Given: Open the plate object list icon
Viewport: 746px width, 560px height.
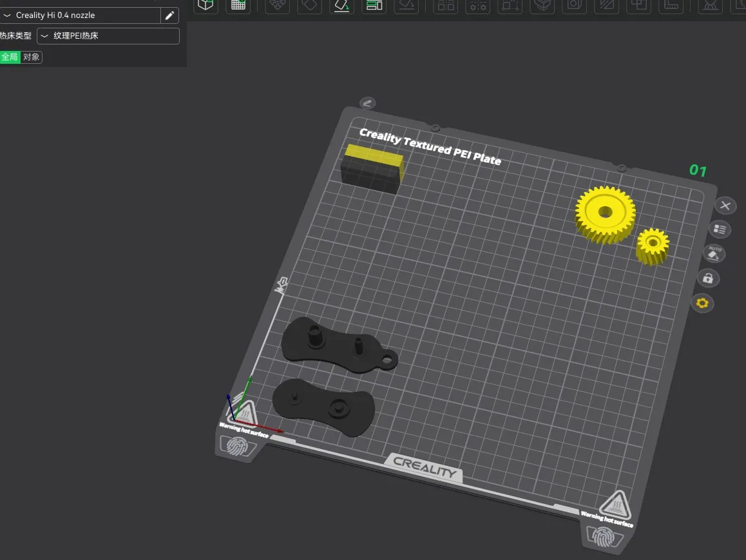Looking at the screenshot, I should point(720,229).
